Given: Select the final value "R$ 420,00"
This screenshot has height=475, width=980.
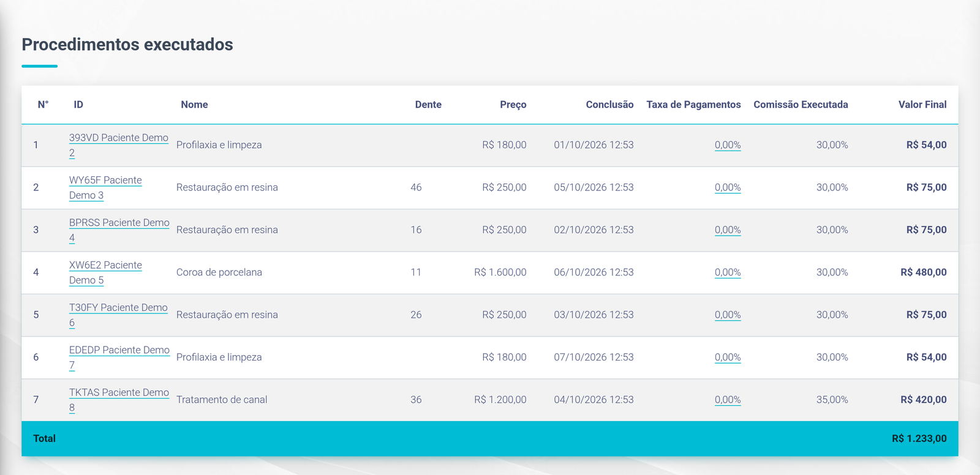Looking at the screenshot, I should 924,400.
